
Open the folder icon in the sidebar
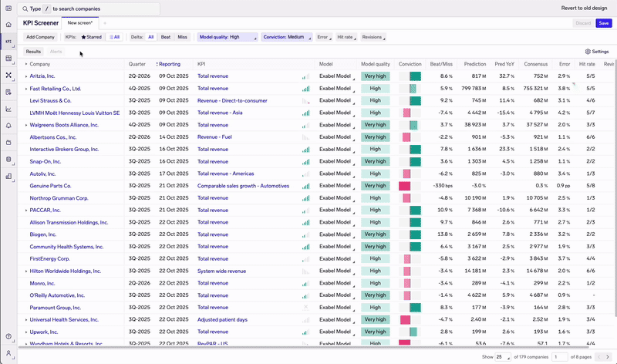point(8,143)
